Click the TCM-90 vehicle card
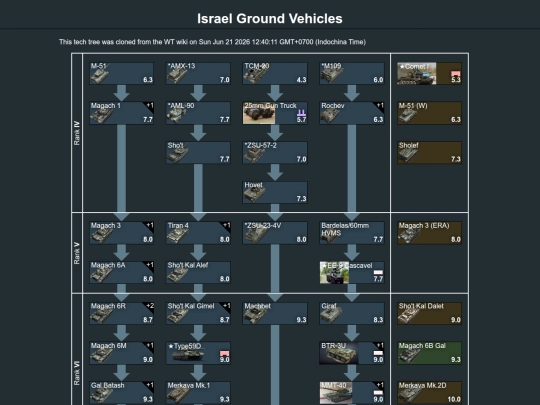This screenshot has height=405, width=540. point(275,73)
